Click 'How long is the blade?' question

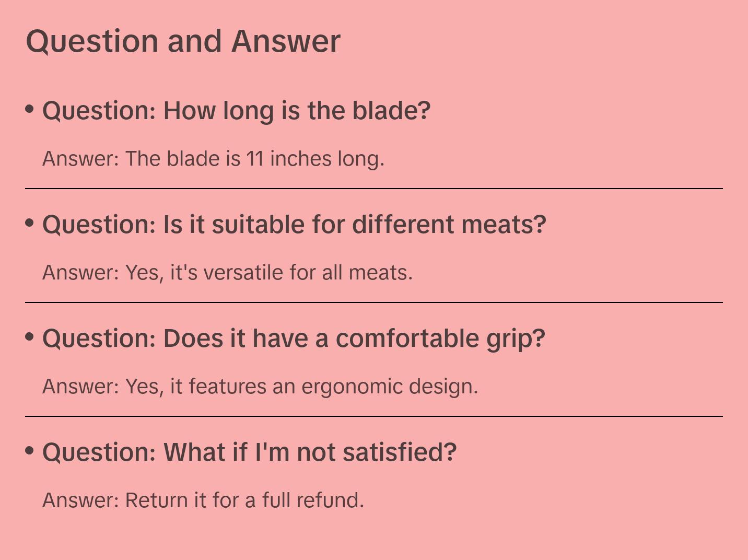click(236, 111)
